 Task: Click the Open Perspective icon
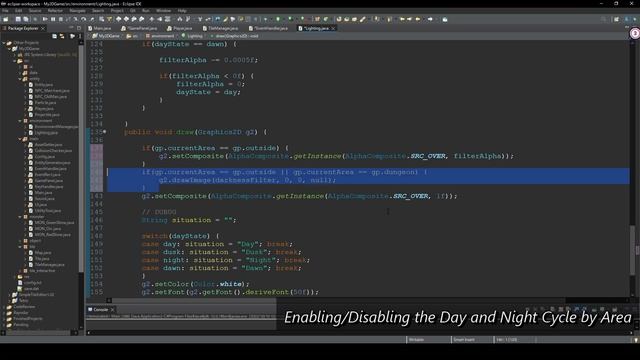click(x=616, y=19)
